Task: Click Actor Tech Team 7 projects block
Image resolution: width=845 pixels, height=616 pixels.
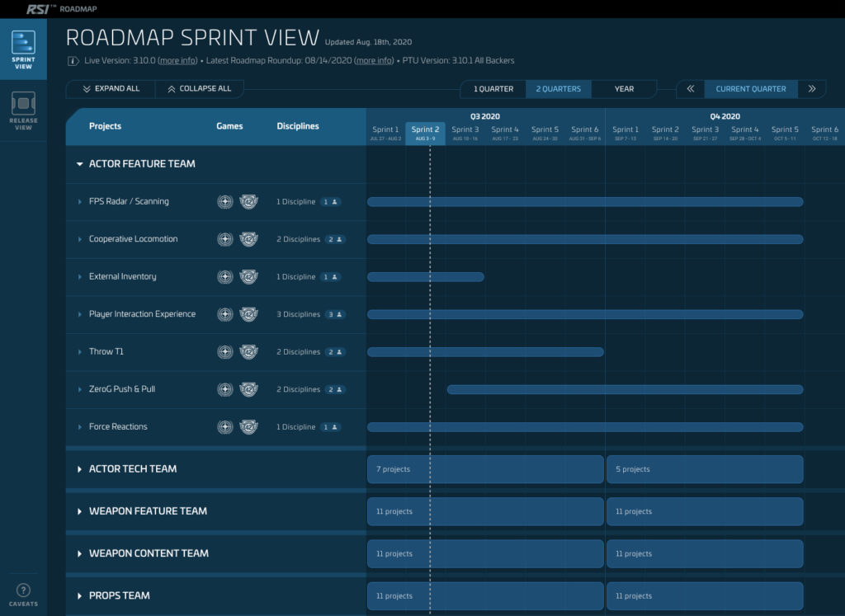Action: click(x=485, y=469)
